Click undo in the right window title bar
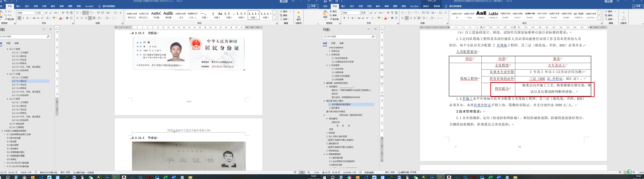This screenshot has height=179, width=644. [330, 1]
